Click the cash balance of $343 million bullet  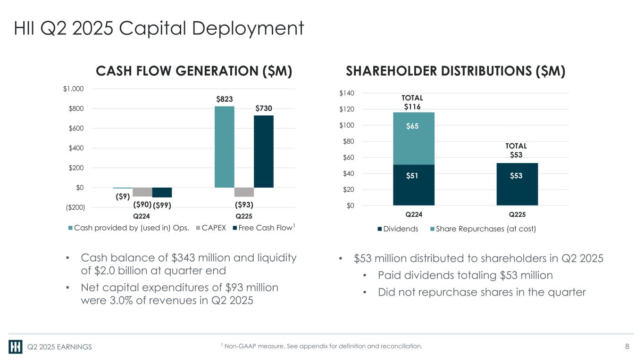click(x=188, y=264)
